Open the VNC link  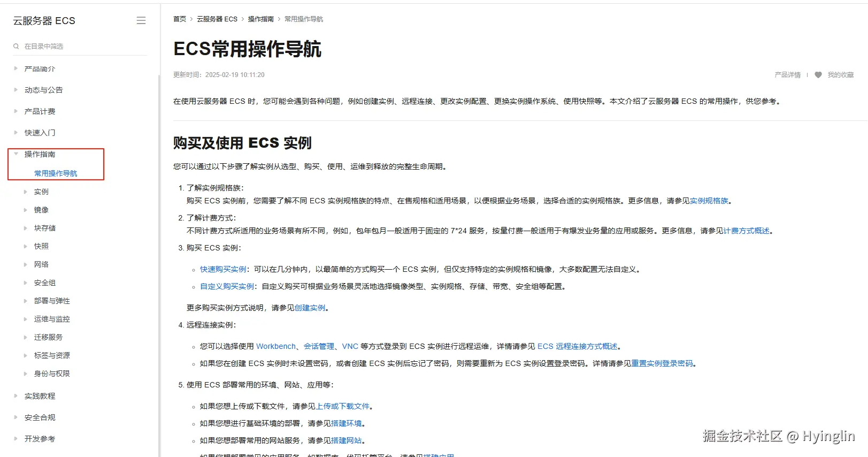click(x=350, y=347)
